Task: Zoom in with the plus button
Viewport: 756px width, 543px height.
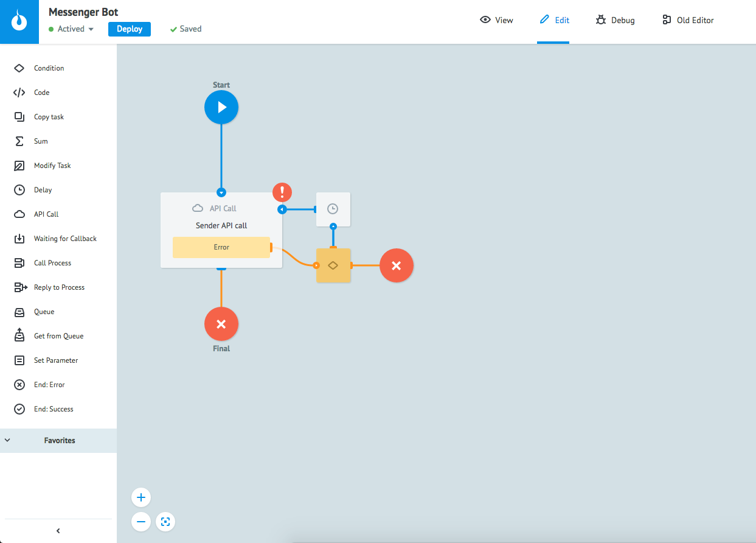Action: [141, 497]
